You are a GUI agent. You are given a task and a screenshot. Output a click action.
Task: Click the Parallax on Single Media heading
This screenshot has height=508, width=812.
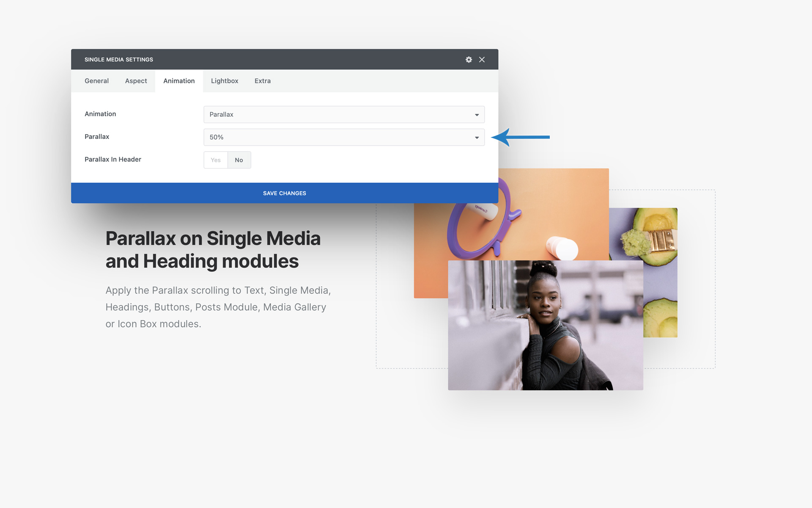pyautogui.click(x=213, y=250)
